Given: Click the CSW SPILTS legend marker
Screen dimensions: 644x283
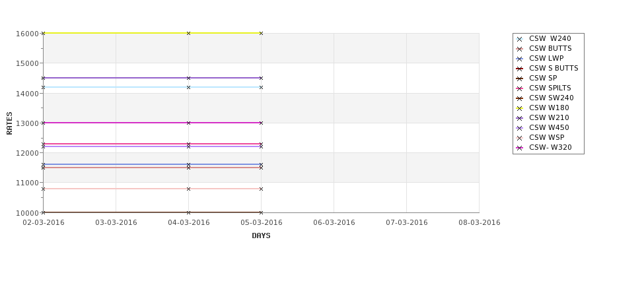Looking at the screenshot, I should [520, 88].
